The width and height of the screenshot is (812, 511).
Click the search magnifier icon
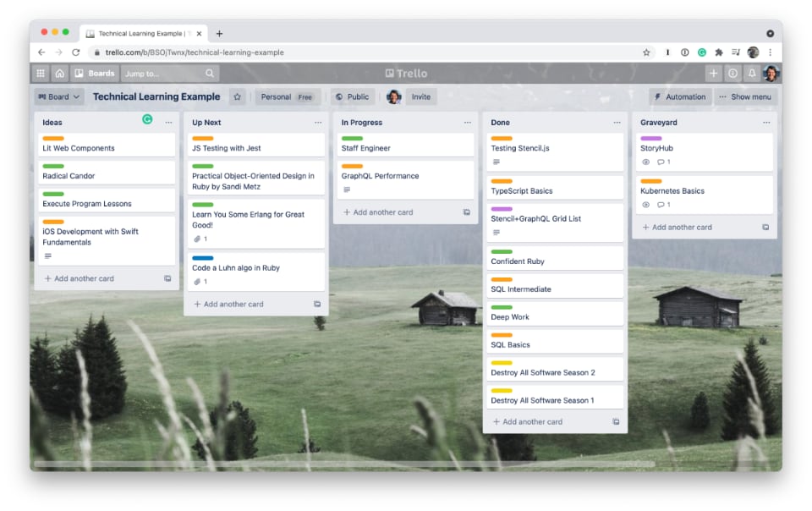[210, 74]
